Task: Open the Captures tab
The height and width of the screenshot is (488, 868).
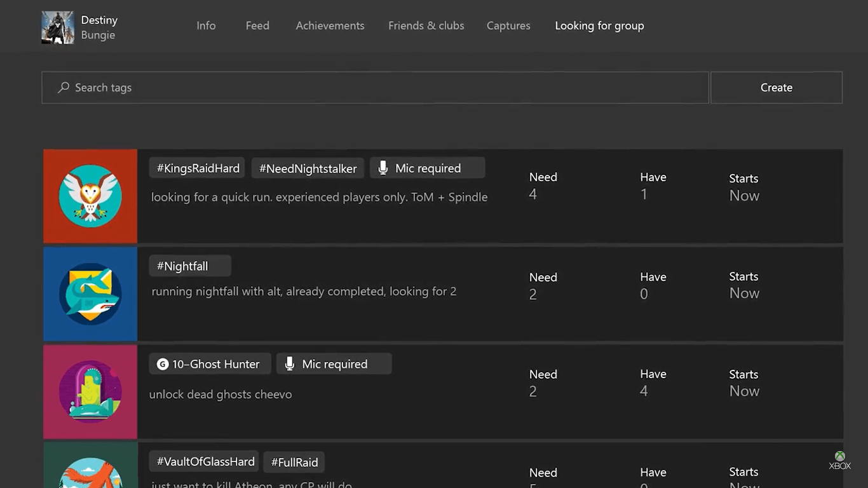Action: [508, 26]
